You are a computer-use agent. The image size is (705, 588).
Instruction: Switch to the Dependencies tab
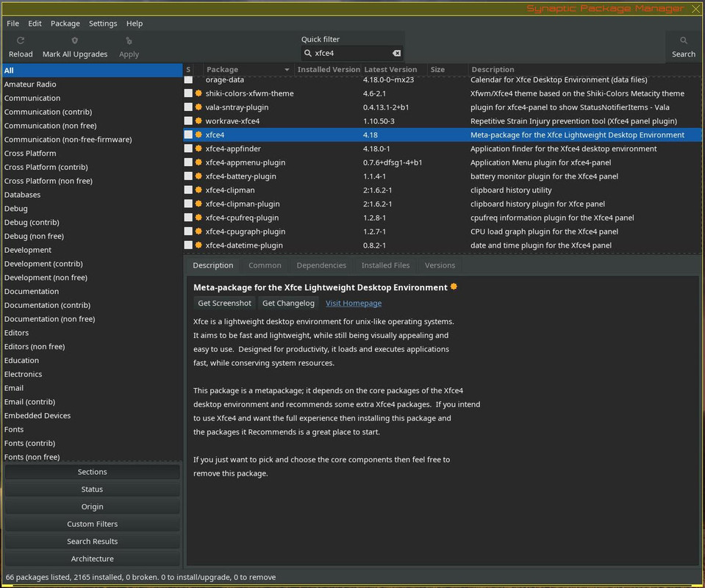point(321,265)
